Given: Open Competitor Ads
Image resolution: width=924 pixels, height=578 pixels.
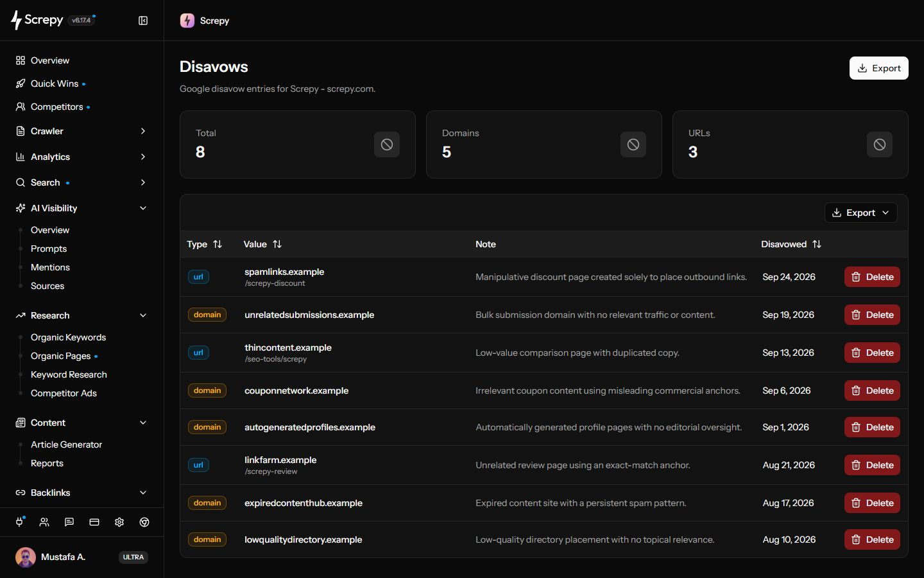Looking at the screenshot, I should tap(64, 393).
